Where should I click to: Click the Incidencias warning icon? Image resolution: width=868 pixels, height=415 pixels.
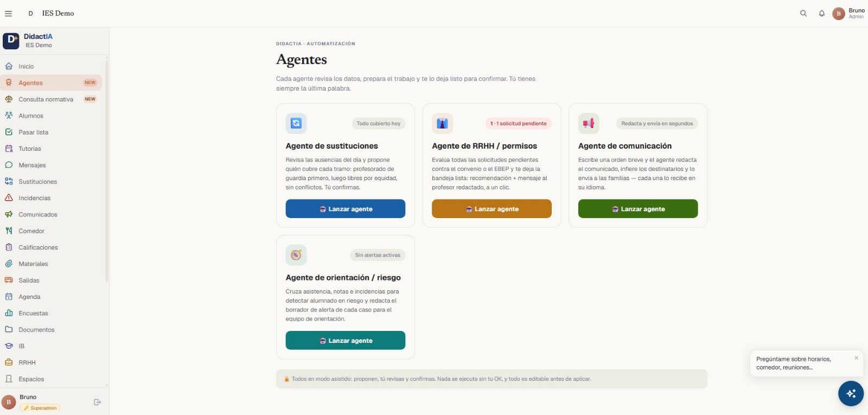coord(9,198)
